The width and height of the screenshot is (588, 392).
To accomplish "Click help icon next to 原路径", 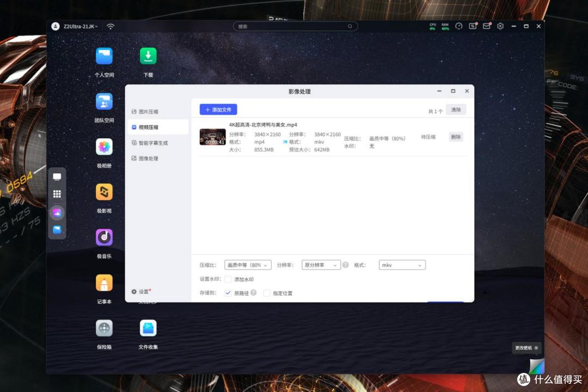I will tap(254, 293).
